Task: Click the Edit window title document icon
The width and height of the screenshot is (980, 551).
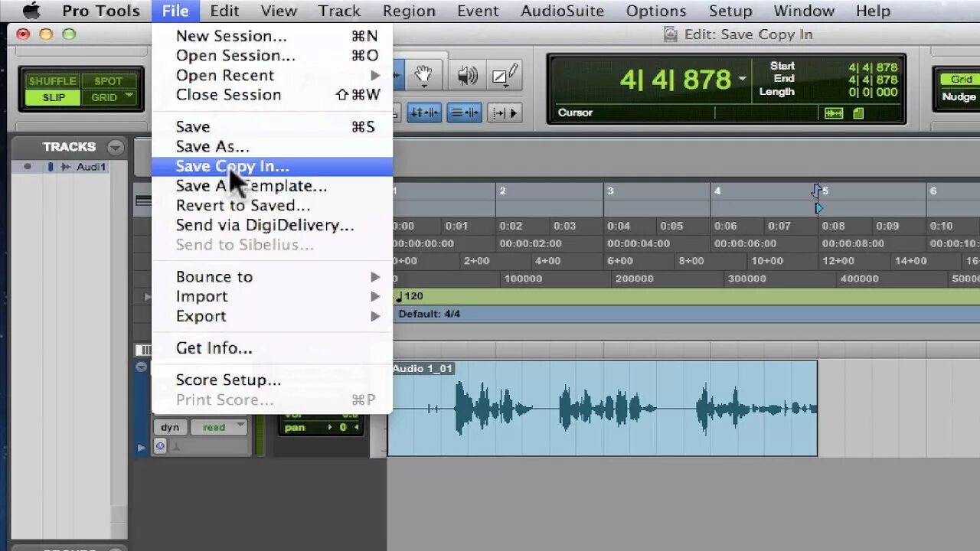Action: point(671,34)
